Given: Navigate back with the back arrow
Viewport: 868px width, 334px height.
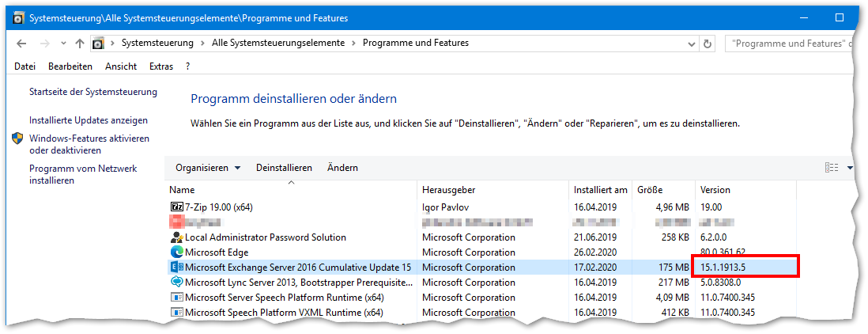Looking at the screenshot, I should 21,43.
